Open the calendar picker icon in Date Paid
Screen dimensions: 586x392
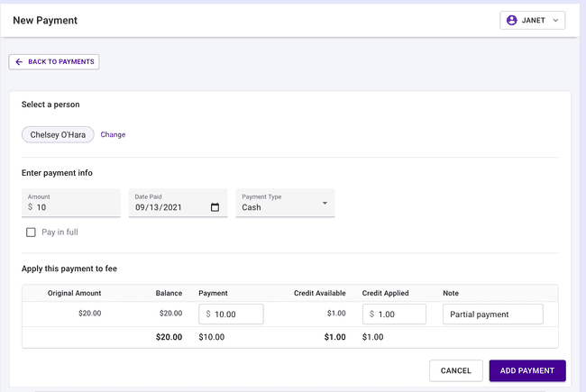click(215, 207)
